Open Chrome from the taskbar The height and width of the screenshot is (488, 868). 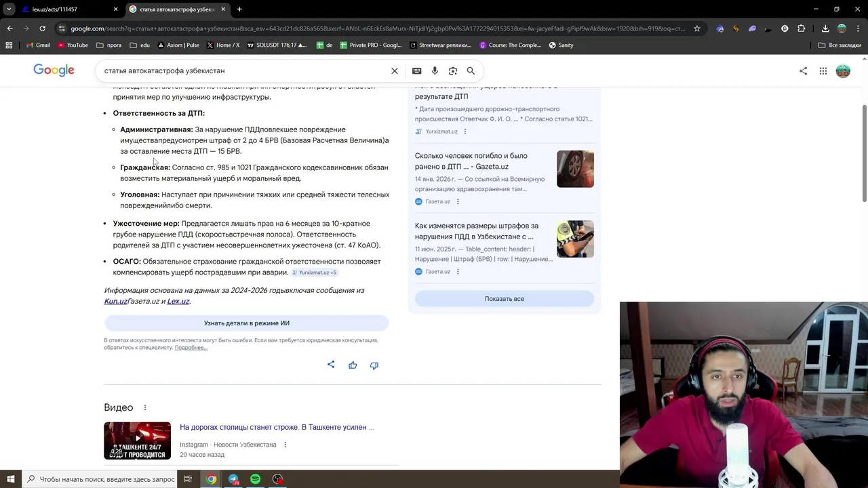click(x=212, y=479)
